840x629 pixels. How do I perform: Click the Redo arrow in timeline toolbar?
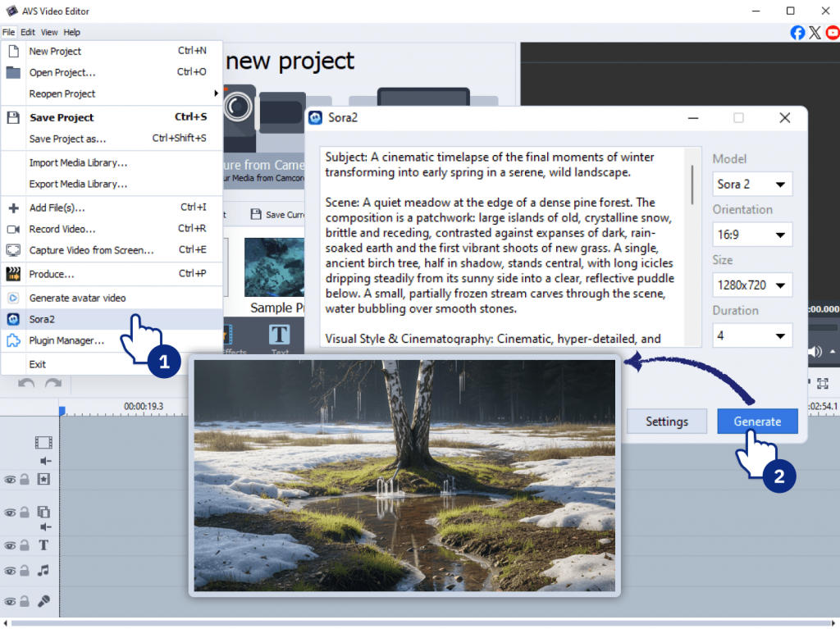click(53, 383)
